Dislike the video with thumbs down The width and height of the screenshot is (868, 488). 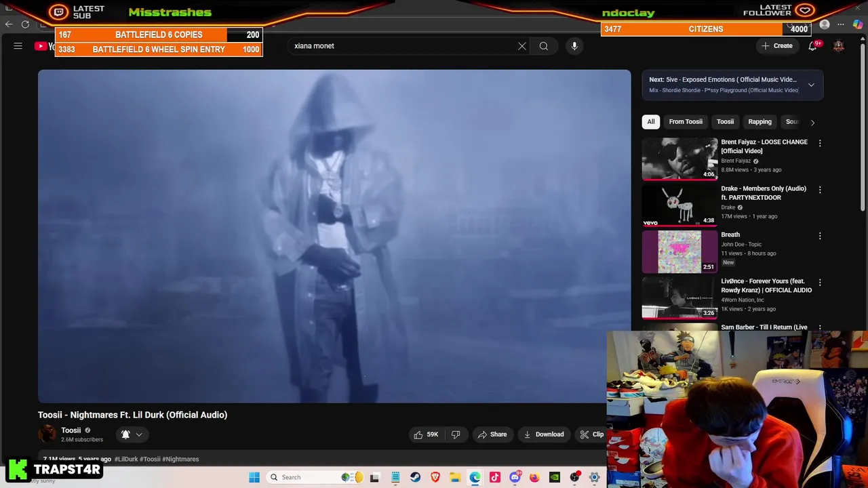pos(456,434)
